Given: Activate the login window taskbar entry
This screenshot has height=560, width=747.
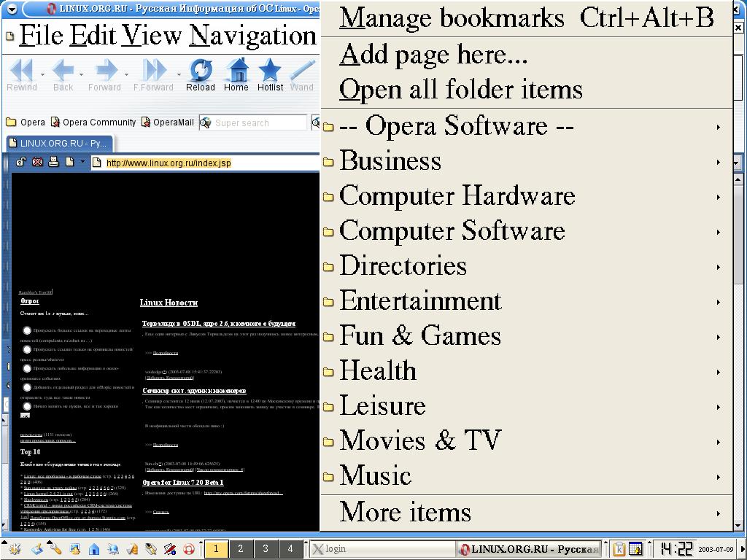Looking at the screenshot, I should 382,549.
